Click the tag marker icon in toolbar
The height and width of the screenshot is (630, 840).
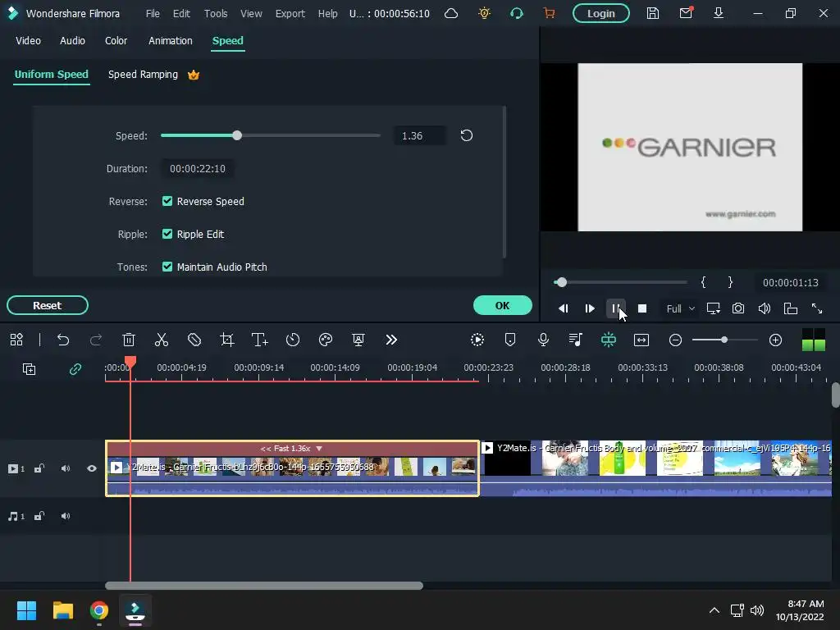click(x=194, y=340)
